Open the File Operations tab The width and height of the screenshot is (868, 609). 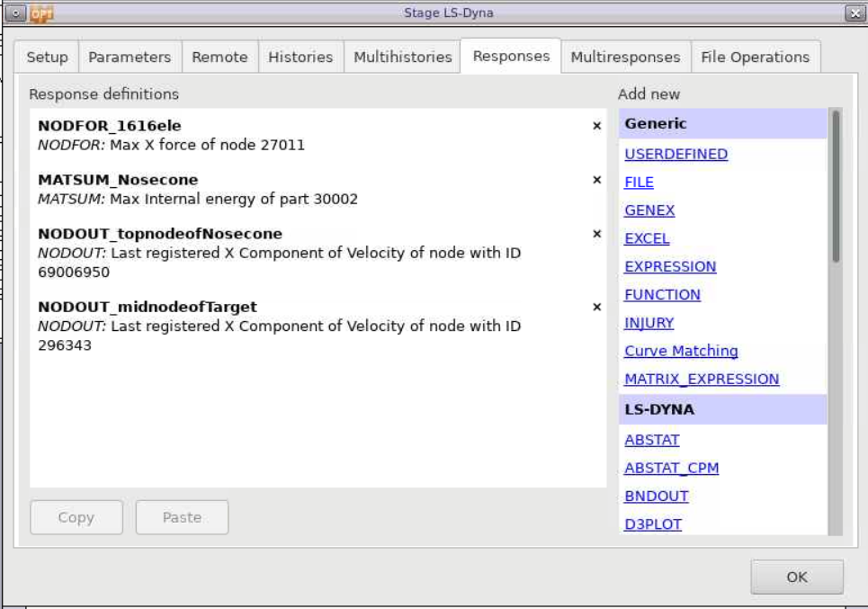[x=755, y=57]
